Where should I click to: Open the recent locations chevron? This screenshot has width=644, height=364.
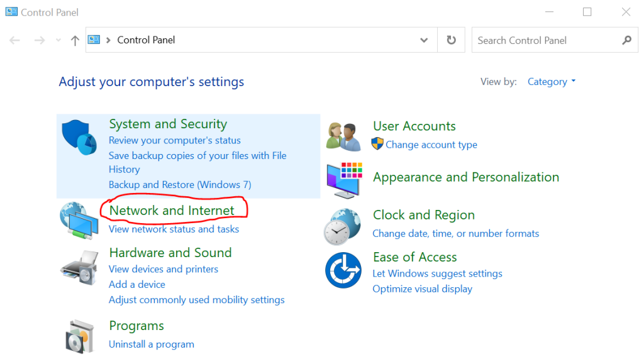coord(58,40)
